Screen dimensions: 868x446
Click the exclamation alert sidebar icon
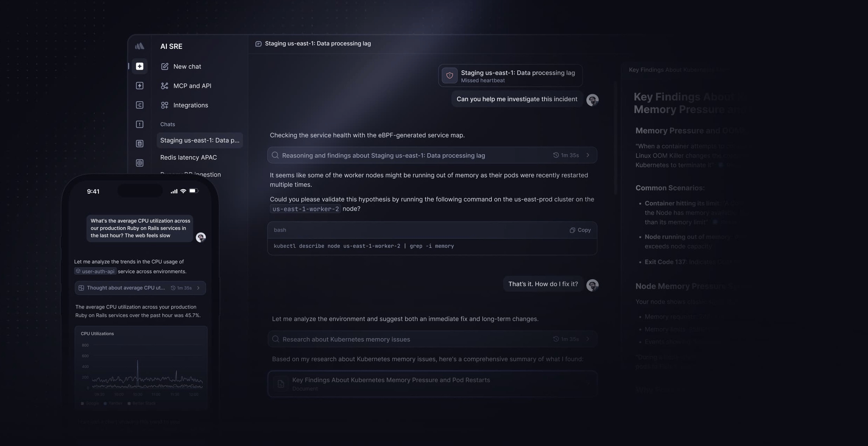point(140,124)
